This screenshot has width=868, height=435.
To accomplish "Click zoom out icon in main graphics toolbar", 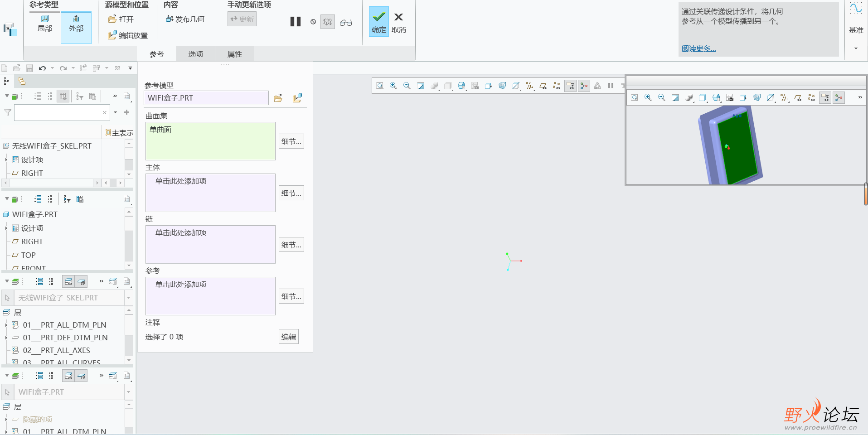I will tap(407, 86).
